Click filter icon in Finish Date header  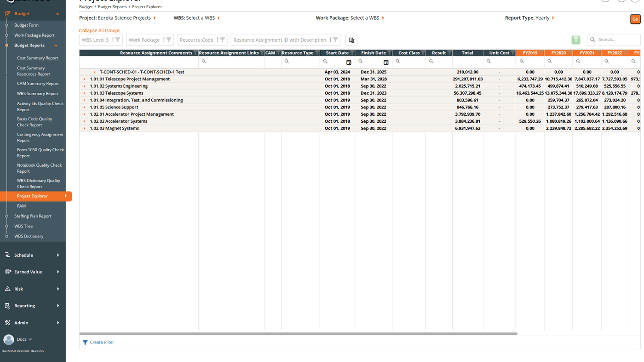pos(389,53)
